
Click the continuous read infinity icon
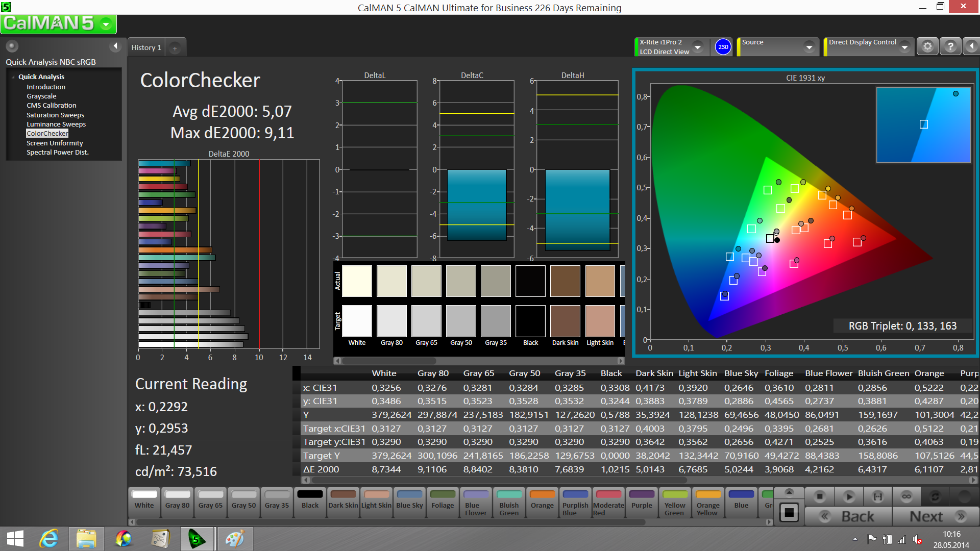906,496
